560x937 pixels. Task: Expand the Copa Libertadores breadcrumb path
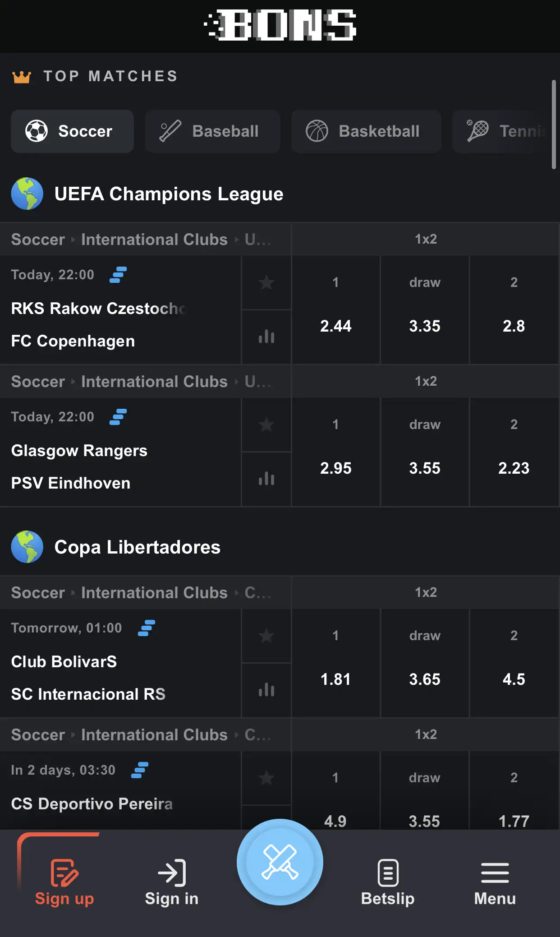coord(257,592)
